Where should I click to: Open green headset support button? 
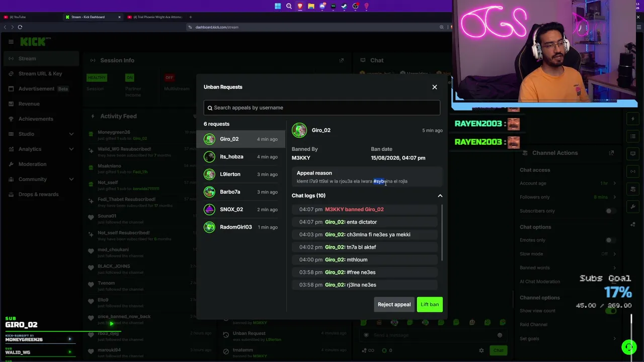(628, 347)
